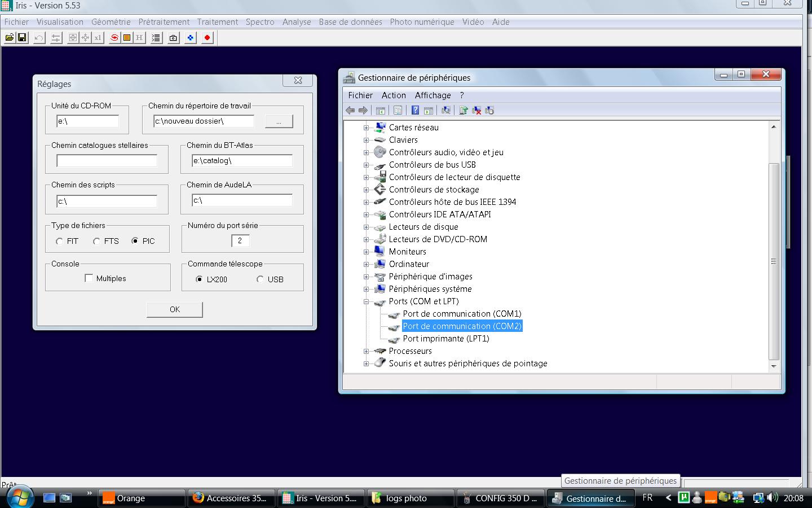Click the red dot record icon
The image size is (812, 508).
click(x=208, y=38)
